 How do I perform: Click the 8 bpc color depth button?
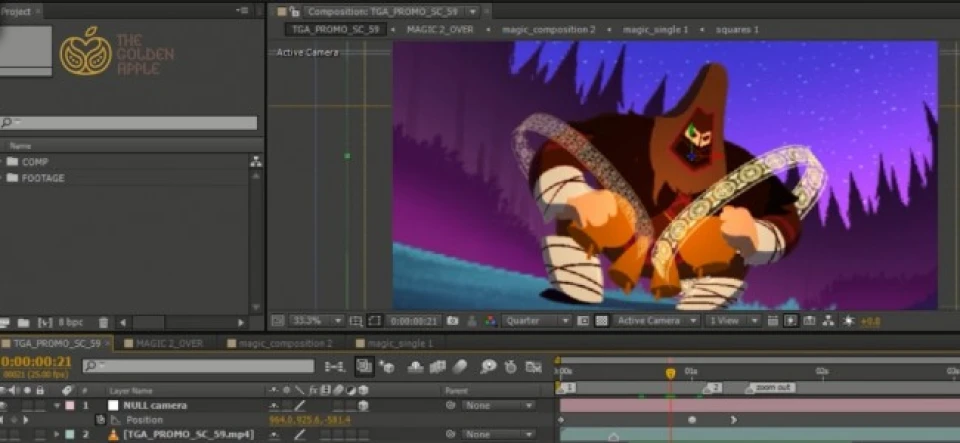tap(70, 322)
